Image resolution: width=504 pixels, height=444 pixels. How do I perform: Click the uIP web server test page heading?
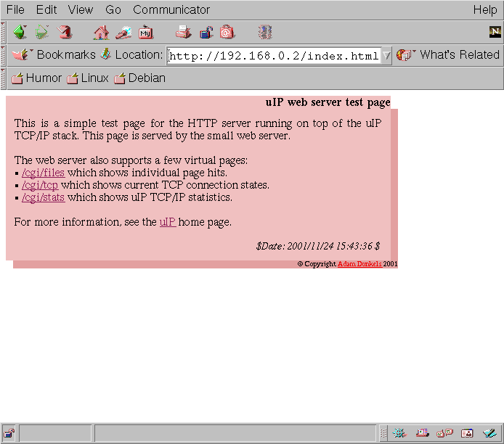click(328, 102)
